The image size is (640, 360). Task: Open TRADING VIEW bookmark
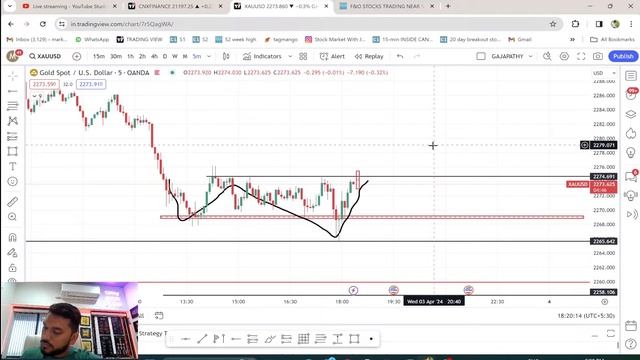(x=139, y=40)
